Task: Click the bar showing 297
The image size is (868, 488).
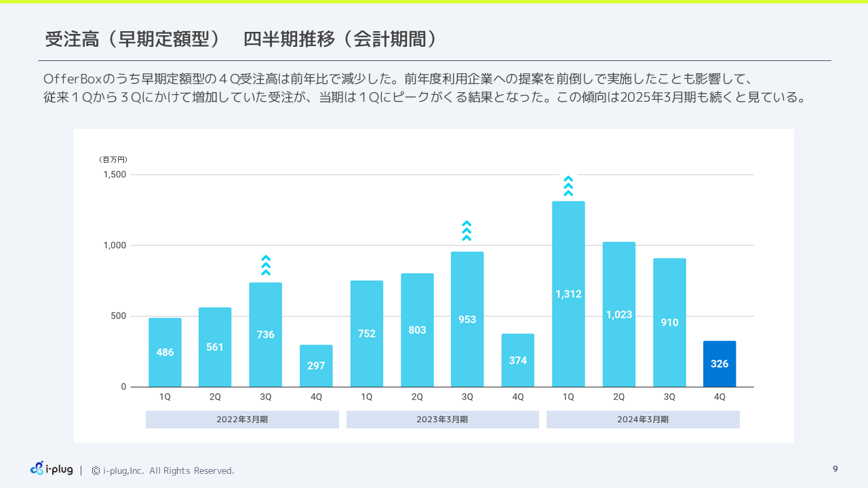Action: point(316,366)
